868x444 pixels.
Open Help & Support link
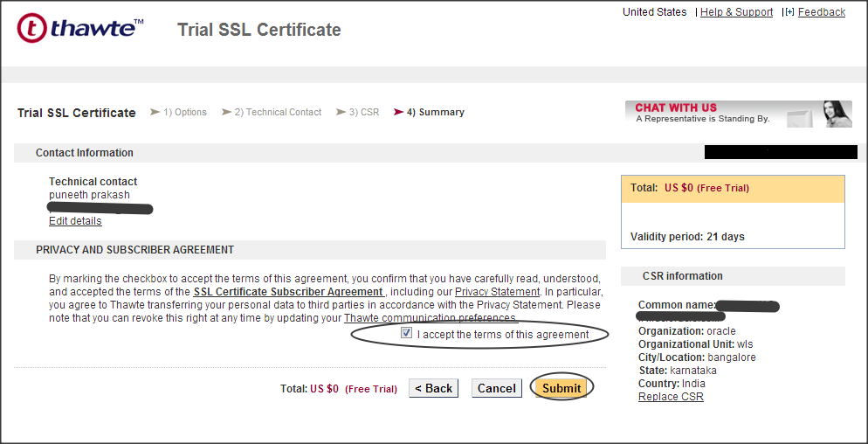pyautogui.click(x=736, y=12)
